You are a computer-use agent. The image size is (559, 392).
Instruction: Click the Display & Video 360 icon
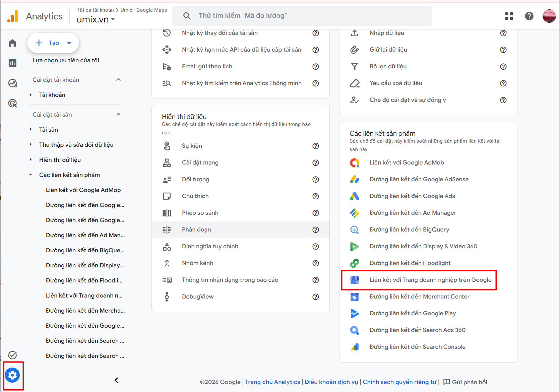coord(355,247)
